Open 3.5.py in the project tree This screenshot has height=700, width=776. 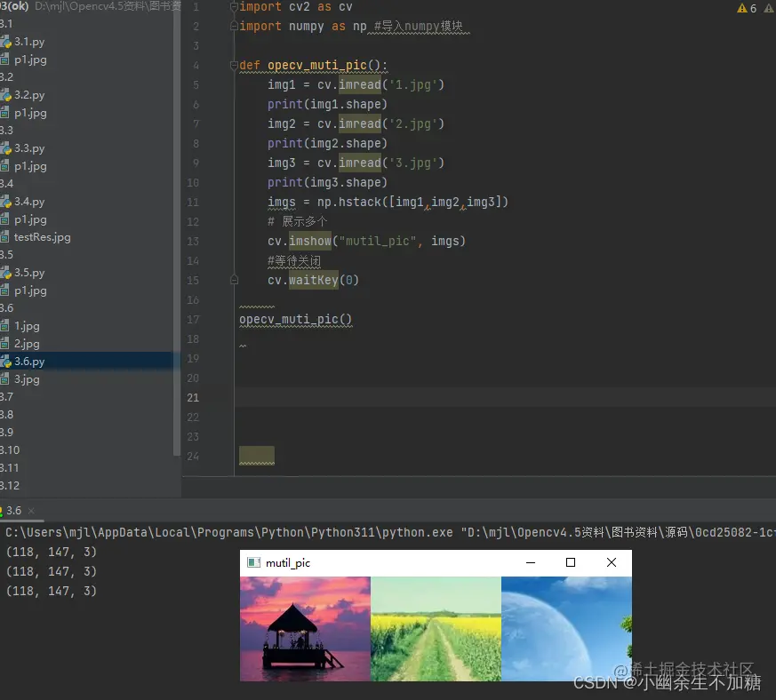28,273
